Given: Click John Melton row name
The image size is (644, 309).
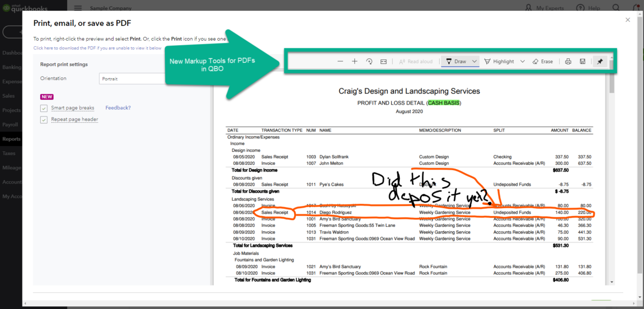Looking at the screenshot, I should (331, 163).
